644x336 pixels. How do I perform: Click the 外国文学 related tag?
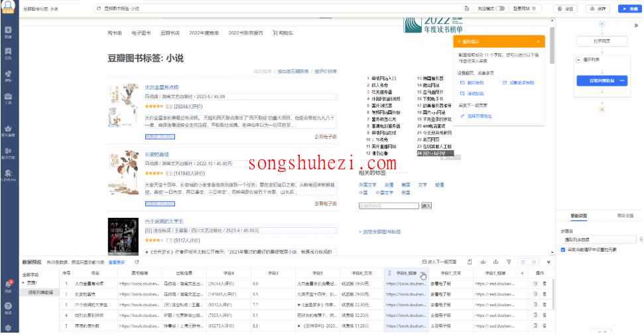(x=367, y=185)
